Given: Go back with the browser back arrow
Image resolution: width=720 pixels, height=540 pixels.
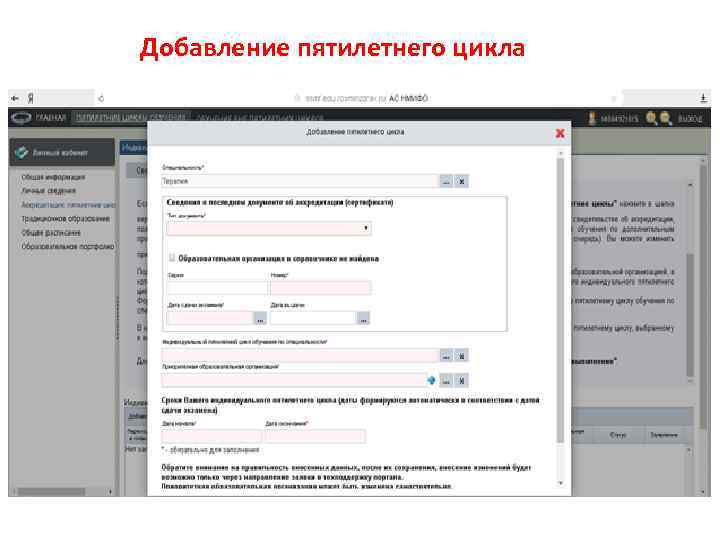Looking at the screenshot, I should pos(15,98).
